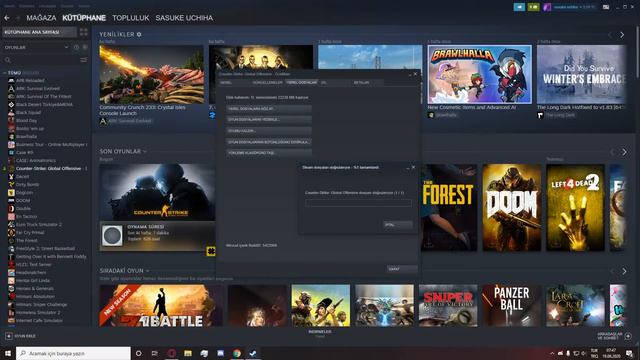This screenshot has width=640, height=360.
Task: Go back with the Steam back arrow
Action: (7, 18)
